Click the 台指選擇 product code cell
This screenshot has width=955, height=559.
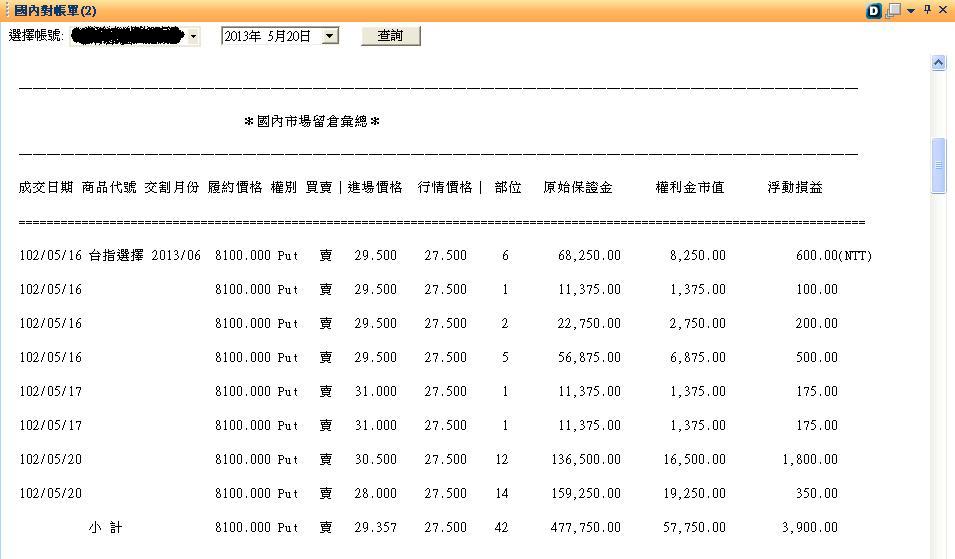[x=116, y=255]
